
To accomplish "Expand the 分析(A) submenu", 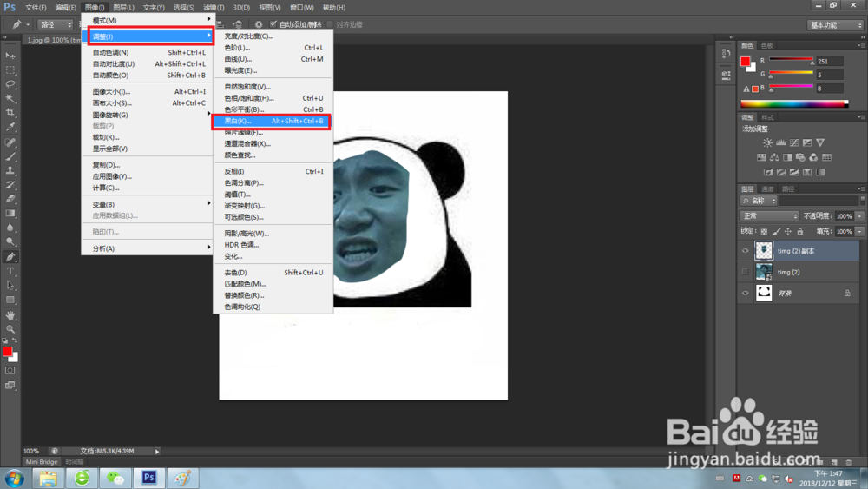I will point(148,248).
